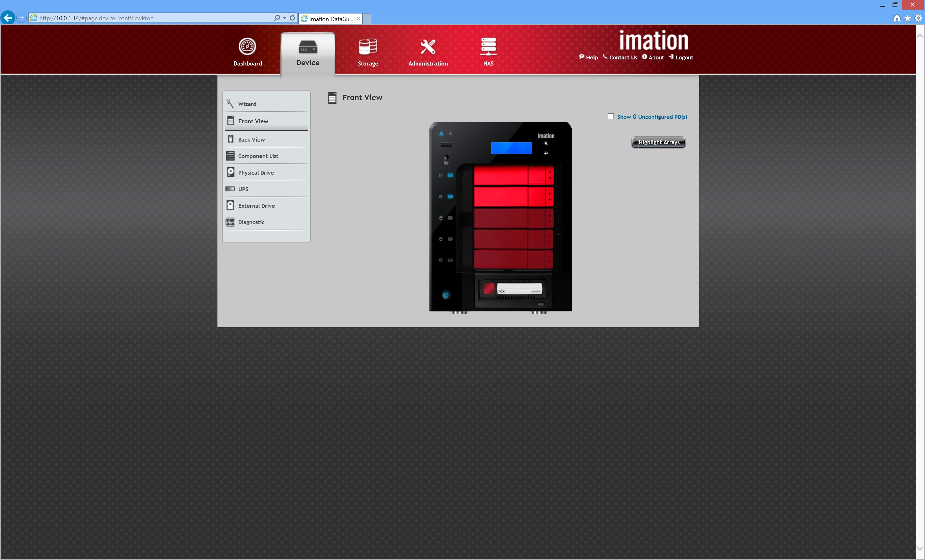The width and height of the screenshot is (925, 560).
Task: Open Physical Drive sidebar item
Action: click(256, 173)
